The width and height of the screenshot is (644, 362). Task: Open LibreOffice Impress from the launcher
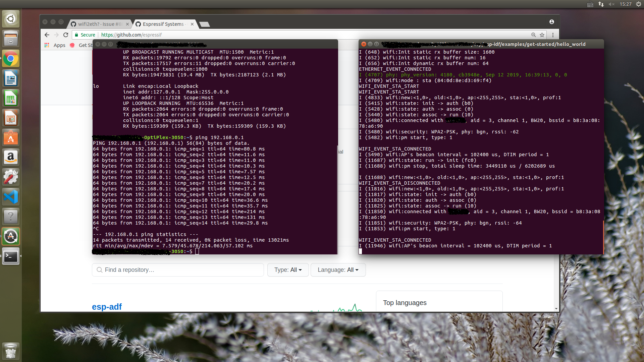tap(10, 118)
